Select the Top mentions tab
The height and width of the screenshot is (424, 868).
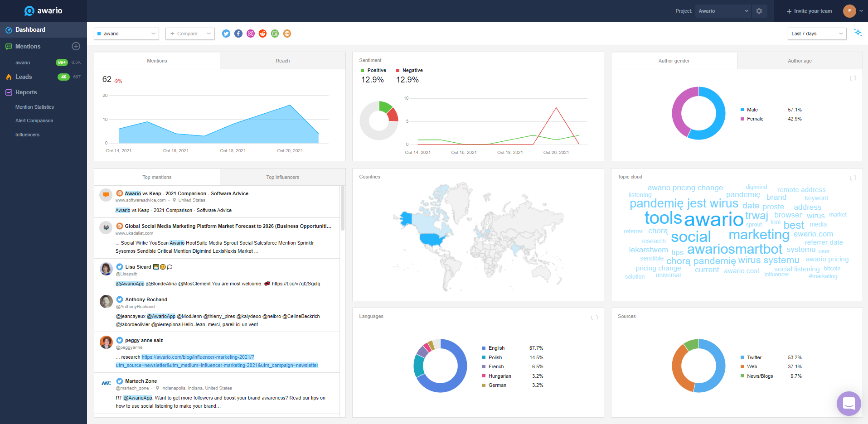pyautogui.click(x=157, y=177)
